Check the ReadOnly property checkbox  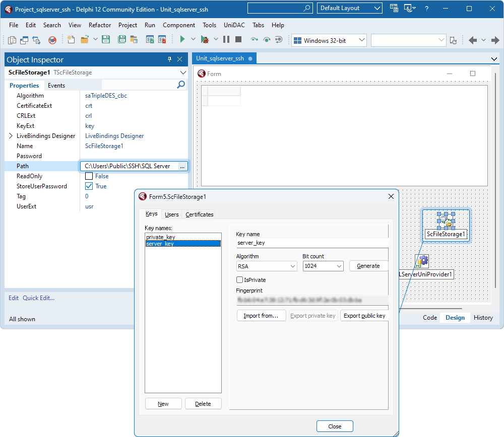click(x=89, y=176)
